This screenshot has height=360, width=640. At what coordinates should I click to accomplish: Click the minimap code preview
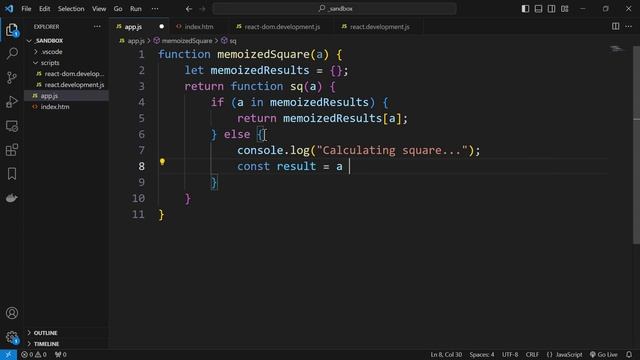click(x=616, y=49)
